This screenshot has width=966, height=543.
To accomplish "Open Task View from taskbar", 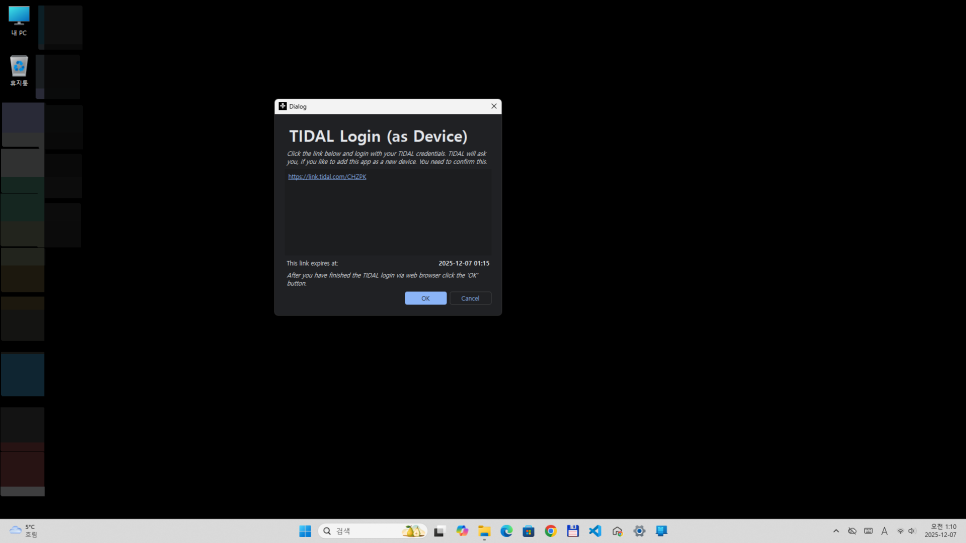I will [439, 531].
